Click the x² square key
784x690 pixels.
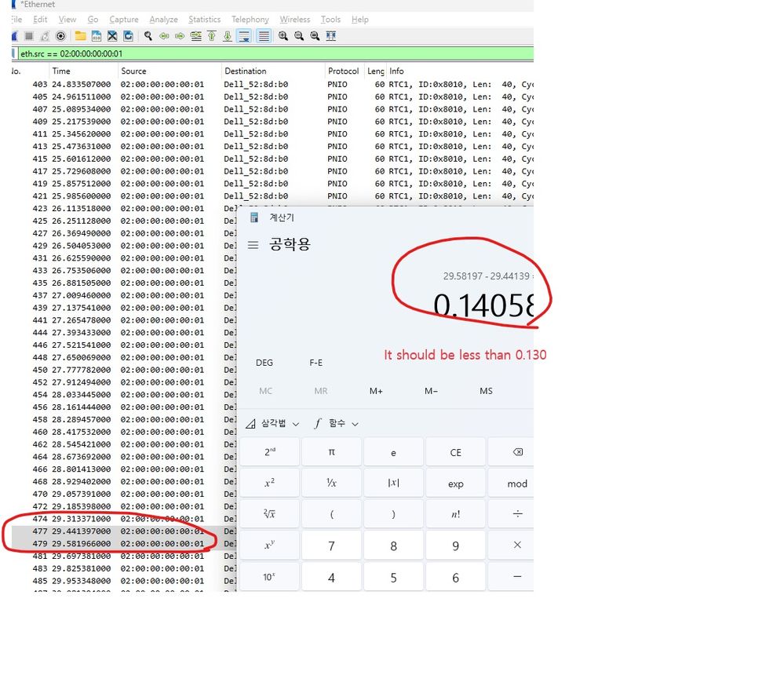pyautogui.click(x=269, y=484)
